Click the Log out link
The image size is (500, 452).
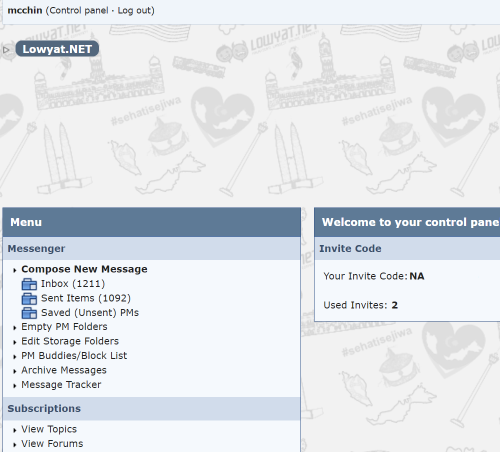pyautogui.click(x=134, y=11)
